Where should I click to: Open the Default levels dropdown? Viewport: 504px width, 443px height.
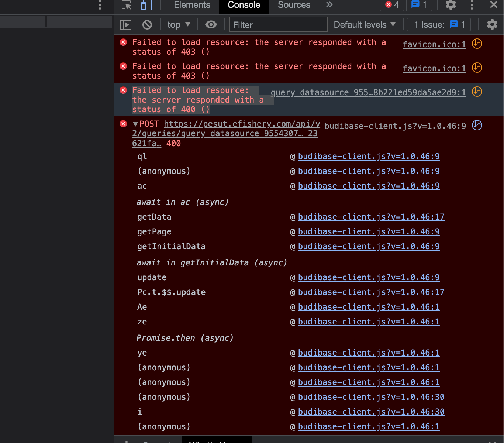point(365,24)
